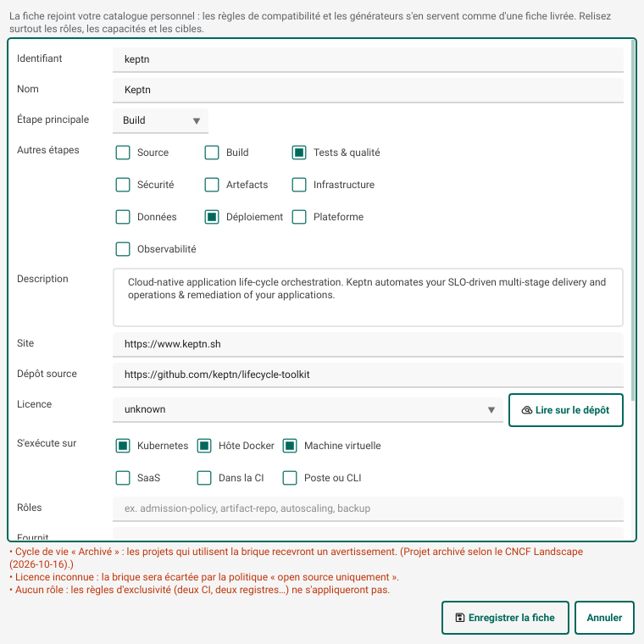
Task: Click the save disk icon in Enregistrer la fiche
Action: click(x=460, y=618)
